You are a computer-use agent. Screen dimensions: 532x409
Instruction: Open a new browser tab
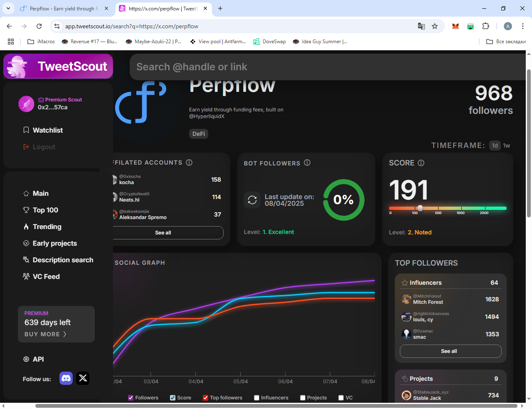220,8
